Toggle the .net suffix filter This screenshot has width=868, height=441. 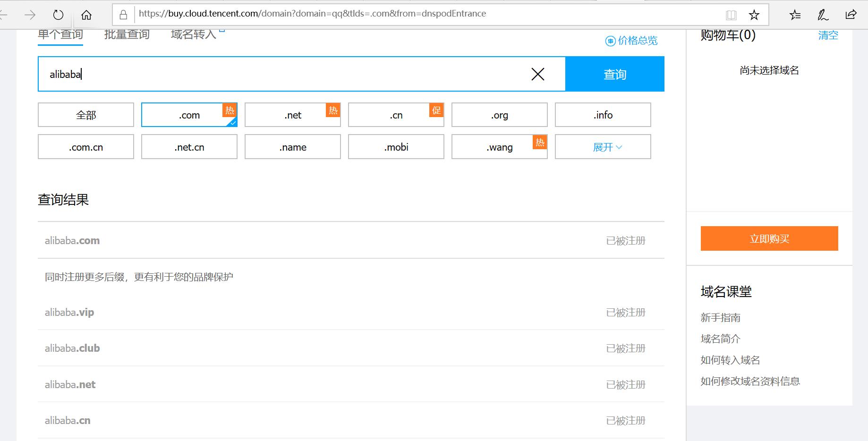pyautogui.click(x=293, y=115)
